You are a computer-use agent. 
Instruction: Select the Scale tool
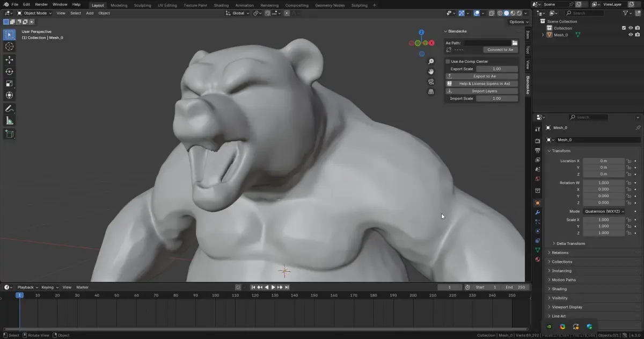pyautogui.click(x=9, y=83)
